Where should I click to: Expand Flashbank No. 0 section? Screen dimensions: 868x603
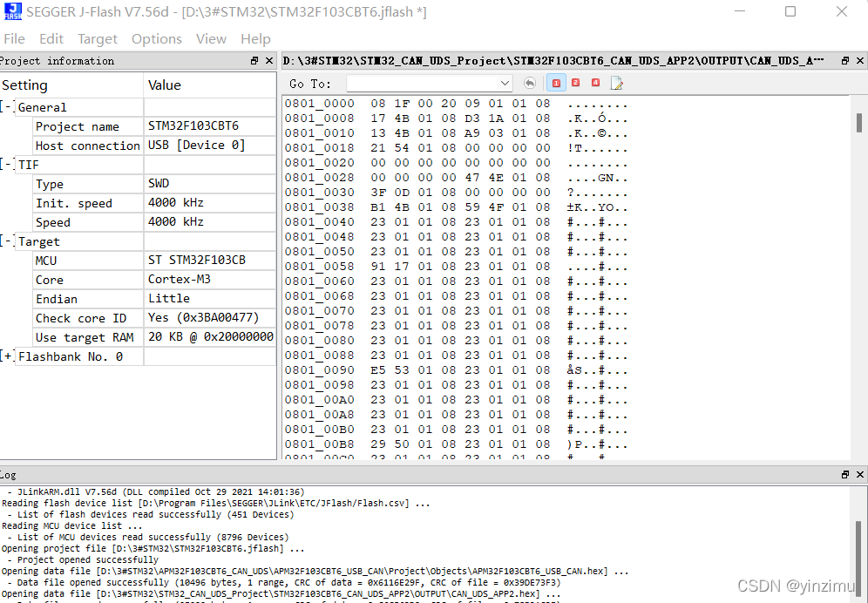(x=7, y=356)
